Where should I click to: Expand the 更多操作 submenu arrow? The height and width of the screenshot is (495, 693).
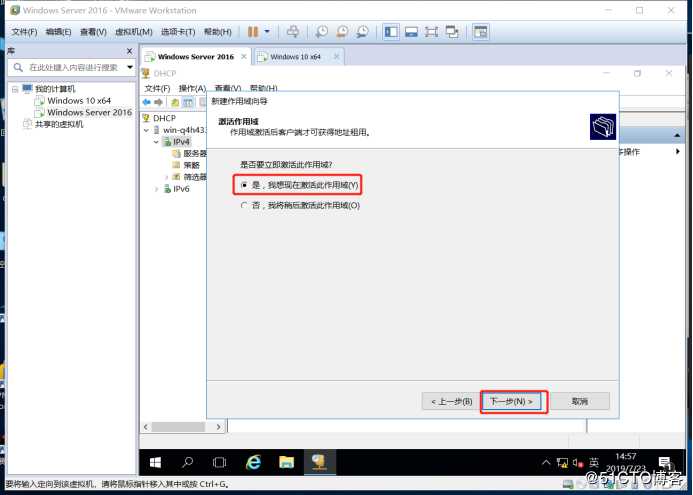pyautogui.click(x=678, y=152)
